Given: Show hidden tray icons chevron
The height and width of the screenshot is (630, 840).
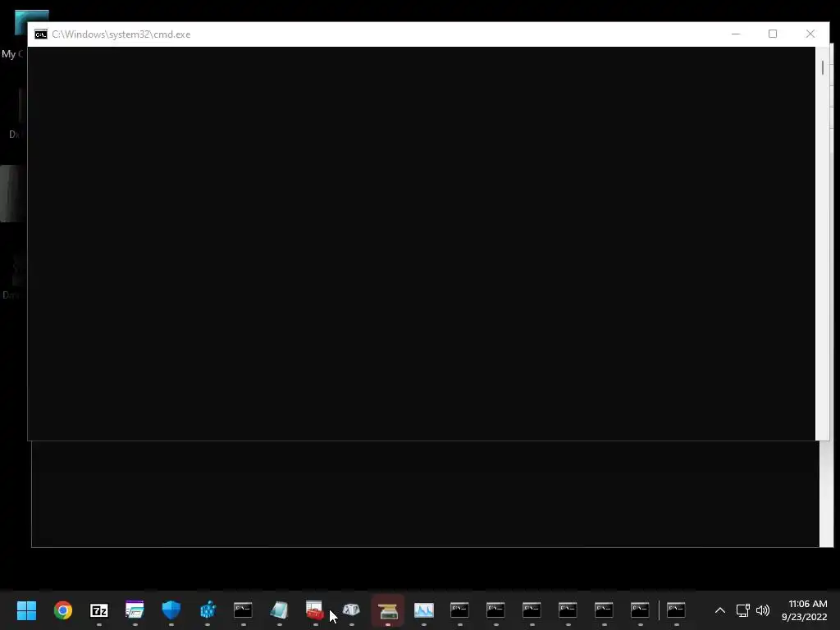Looking at the screenshot, I should pos(720,610).
